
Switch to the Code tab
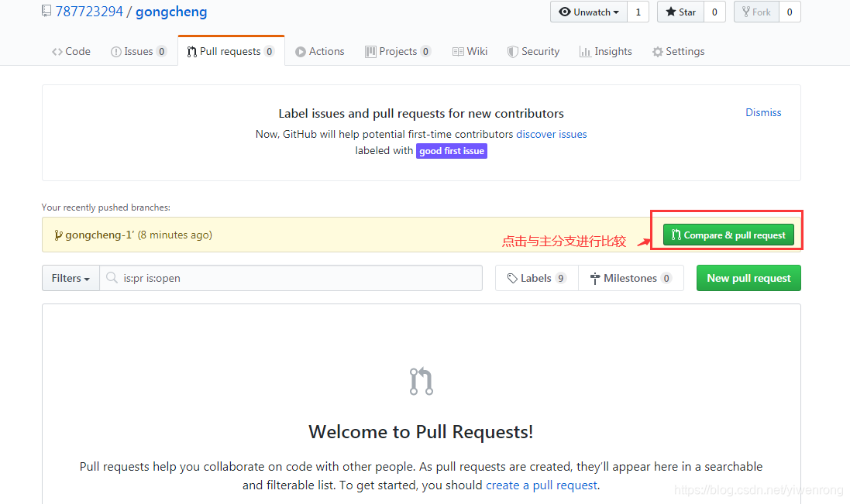tap(71, 51)
